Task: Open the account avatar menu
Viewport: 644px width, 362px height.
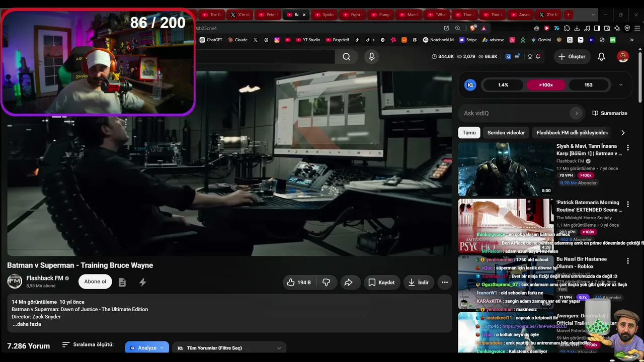Action: click(x=623, y=57)
